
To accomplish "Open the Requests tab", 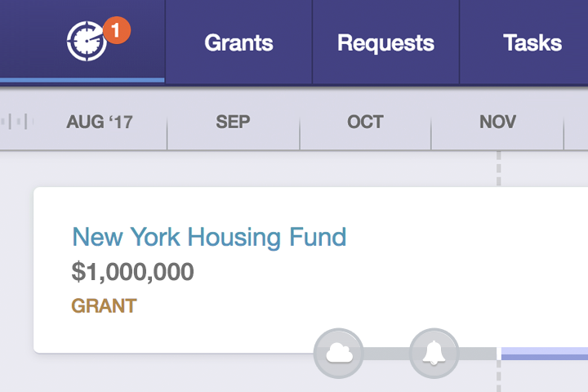I will tap(385, 42).
